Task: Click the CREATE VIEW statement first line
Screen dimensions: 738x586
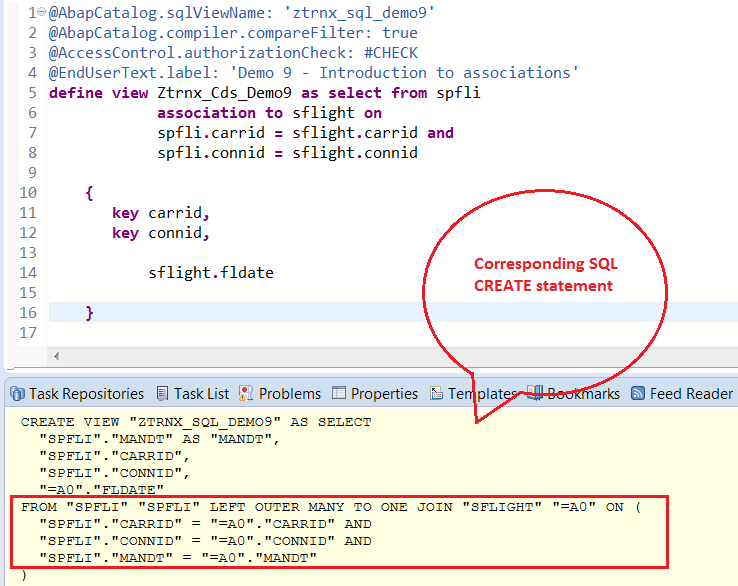Action: click(196, 422)
